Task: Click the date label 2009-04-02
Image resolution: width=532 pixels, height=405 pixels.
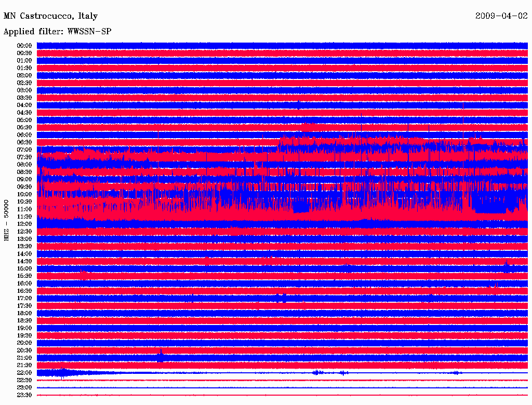Action: click(501, 16)
